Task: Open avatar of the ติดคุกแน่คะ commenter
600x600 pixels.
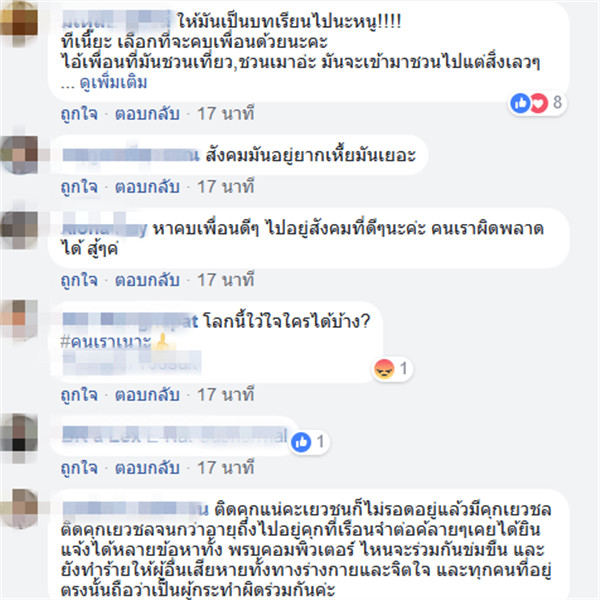Action: coord(19,508)
